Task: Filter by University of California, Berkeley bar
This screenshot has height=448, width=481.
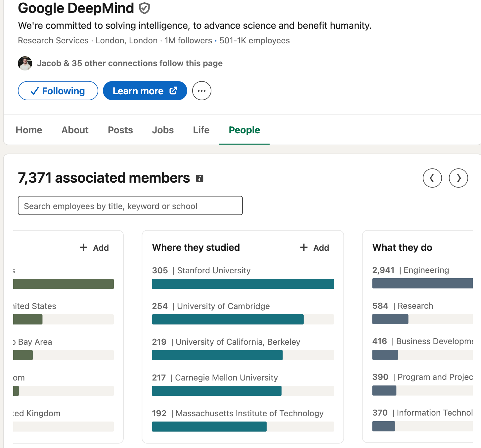Action: (x=243, y=355)
